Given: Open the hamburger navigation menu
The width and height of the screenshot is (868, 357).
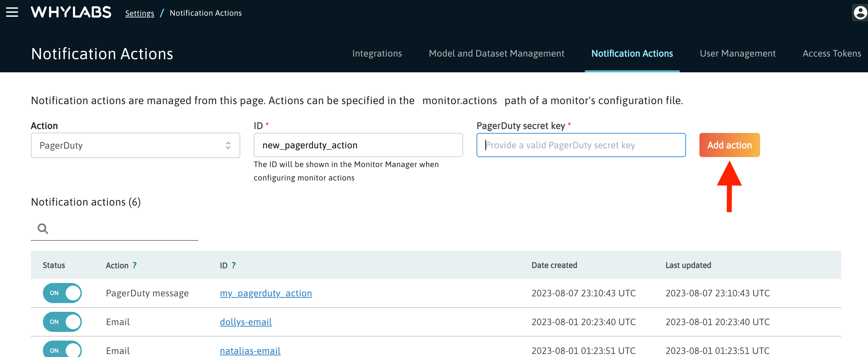Looking at the screenshot, I should point(12,12).
